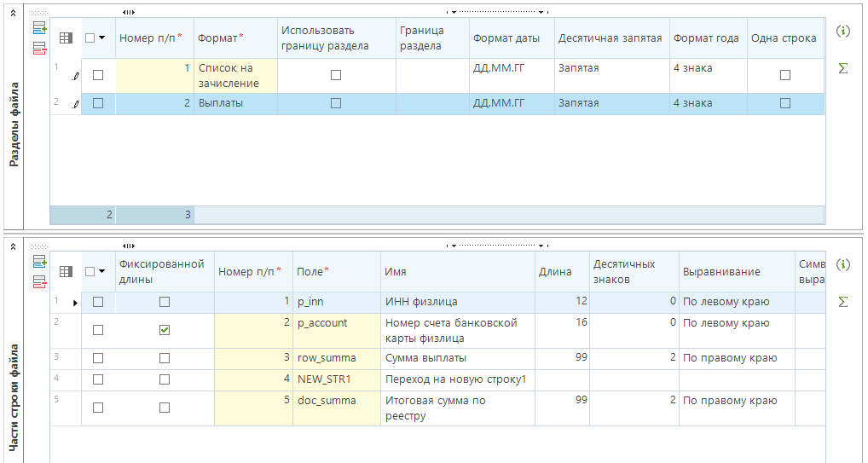Click the info icon beside Разделы файла grid
Screen dimensions: 868x463
click(843, 32)
